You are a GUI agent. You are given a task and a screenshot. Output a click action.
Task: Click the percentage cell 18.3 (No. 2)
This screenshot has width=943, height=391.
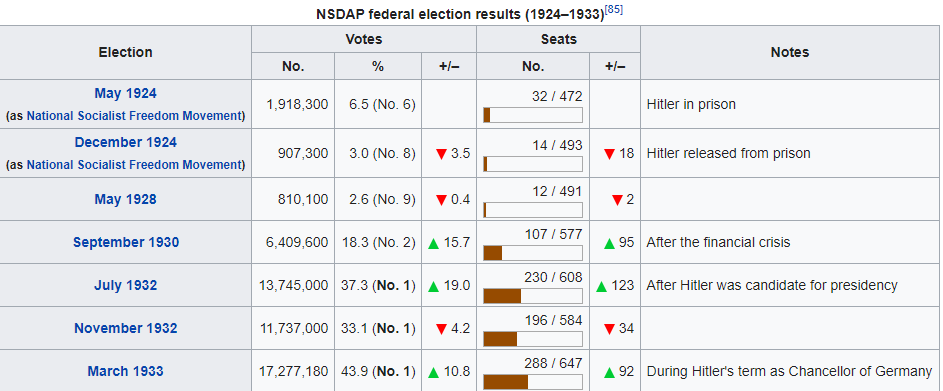(379, 242)
